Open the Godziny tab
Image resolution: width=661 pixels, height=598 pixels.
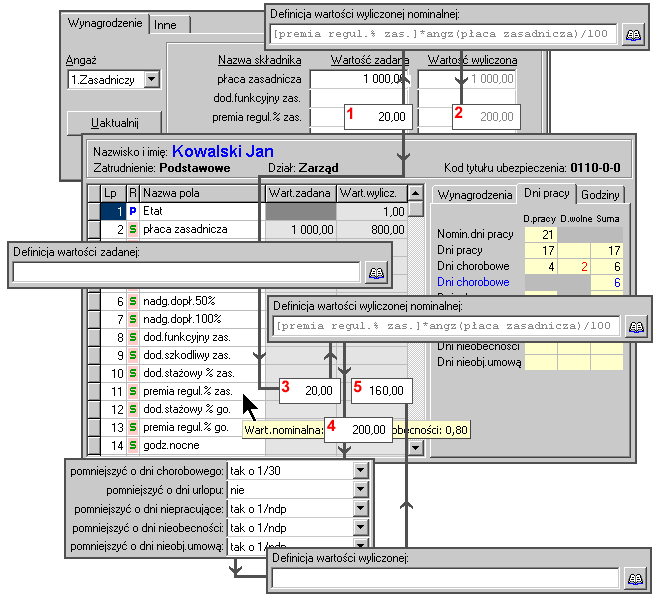pyautogui.click(x=600, y=195)
